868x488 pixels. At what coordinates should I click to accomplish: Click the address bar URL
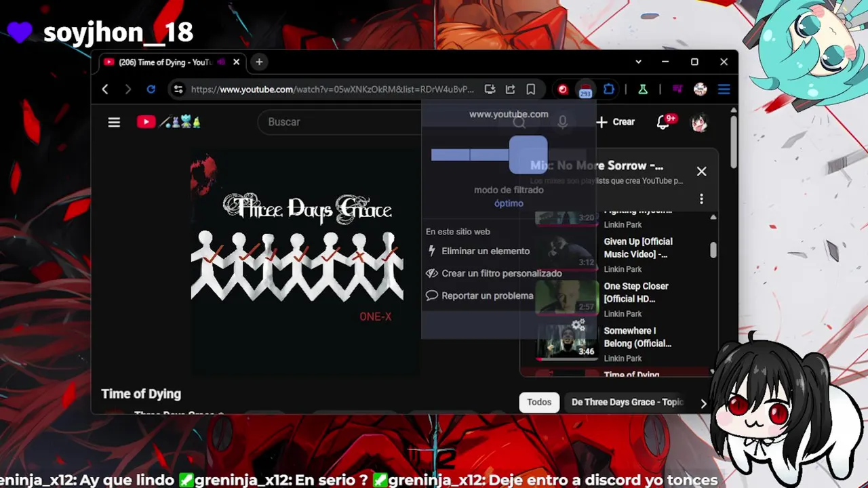click(332, 89)
